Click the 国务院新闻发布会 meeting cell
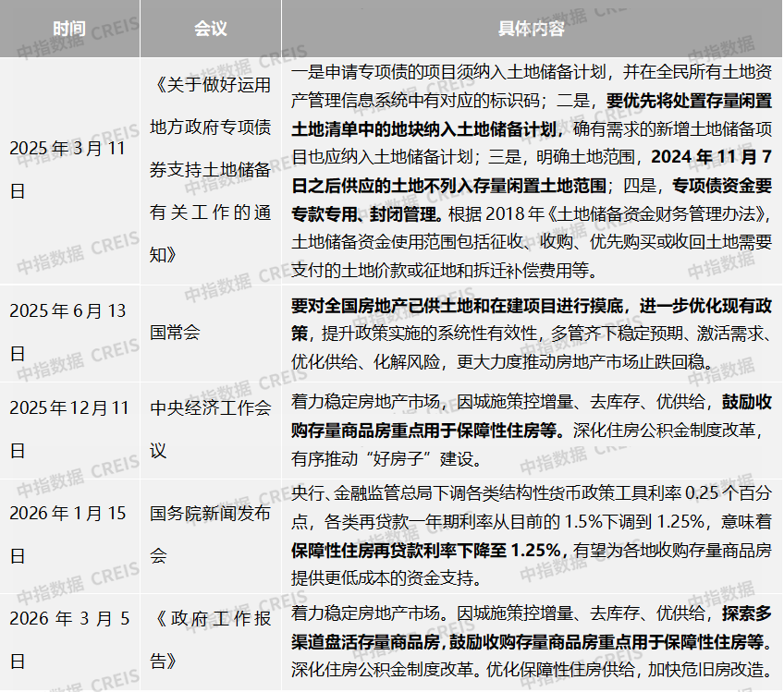The image size is (784, 692). pos(211,534)
